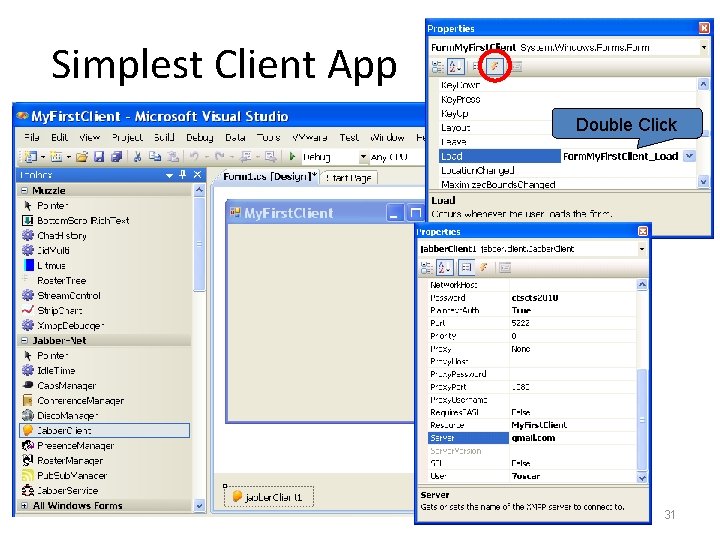
Task: Click Events lightning icon in jabberClient1 Properties
Action: coord(484,267)
